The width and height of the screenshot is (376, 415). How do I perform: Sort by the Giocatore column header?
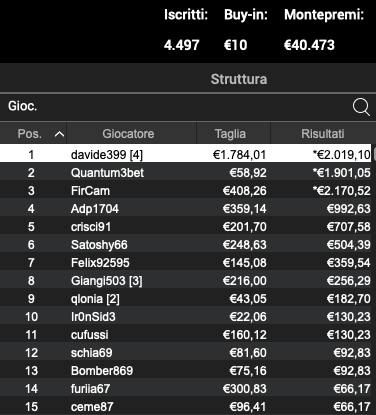(128, 134)
